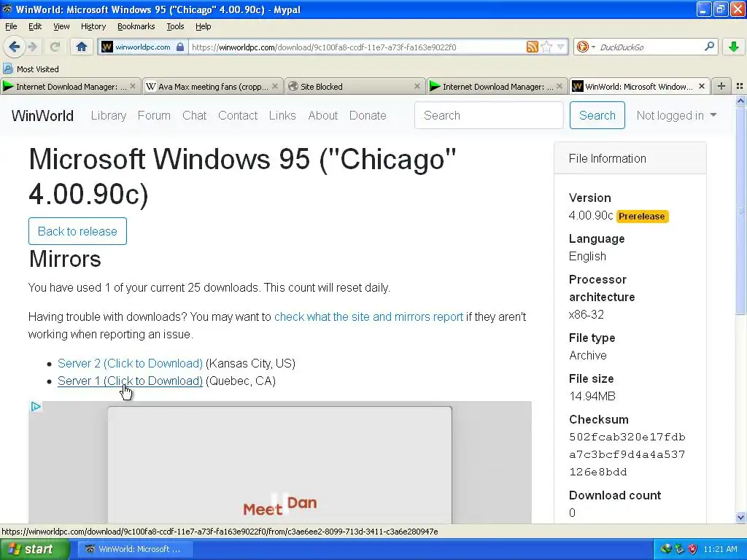Open a new tab with the plus button
This screenshot has height=560, width=747.
[721, 86]
